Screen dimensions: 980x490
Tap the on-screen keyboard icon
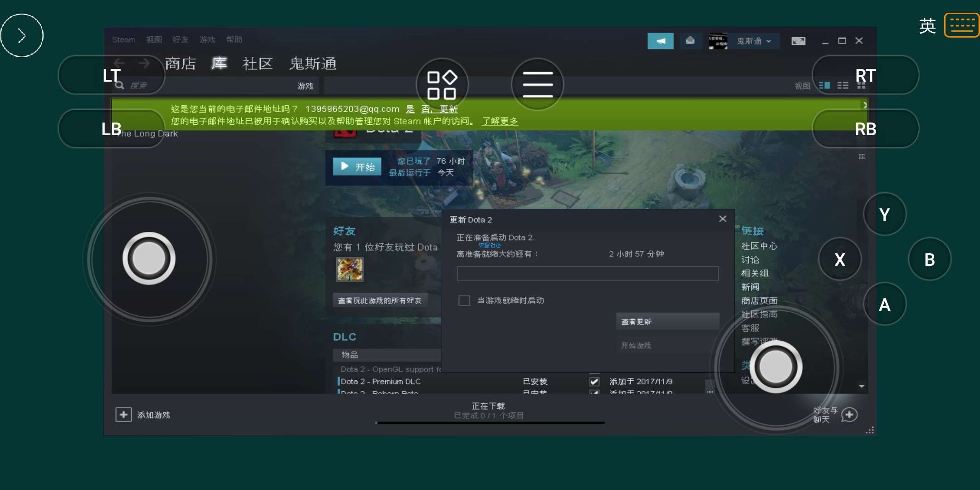[x=961, y=25]
